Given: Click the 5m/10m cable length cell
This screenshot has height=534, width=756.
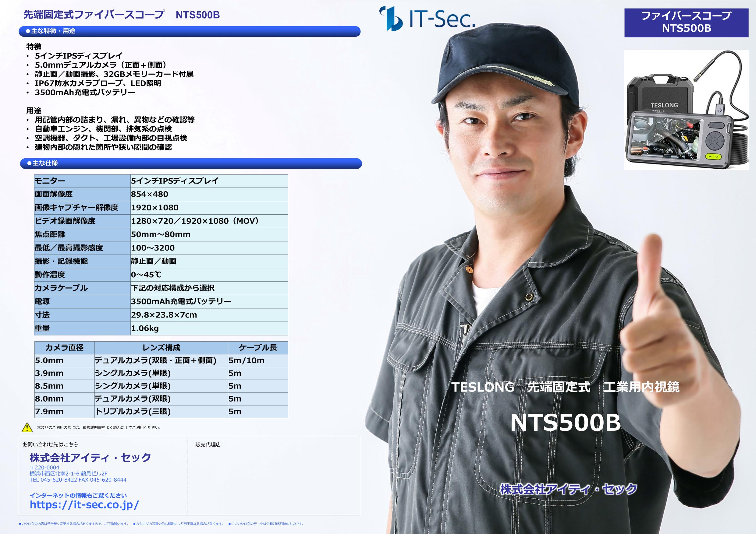Looking at the screenshot, I should (258, 360).
